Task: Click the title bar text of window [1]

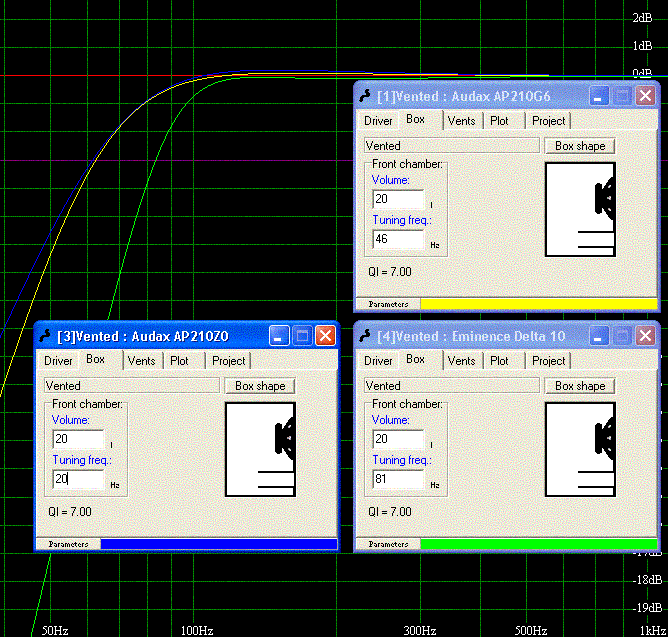Action: (x=464, y=96)
